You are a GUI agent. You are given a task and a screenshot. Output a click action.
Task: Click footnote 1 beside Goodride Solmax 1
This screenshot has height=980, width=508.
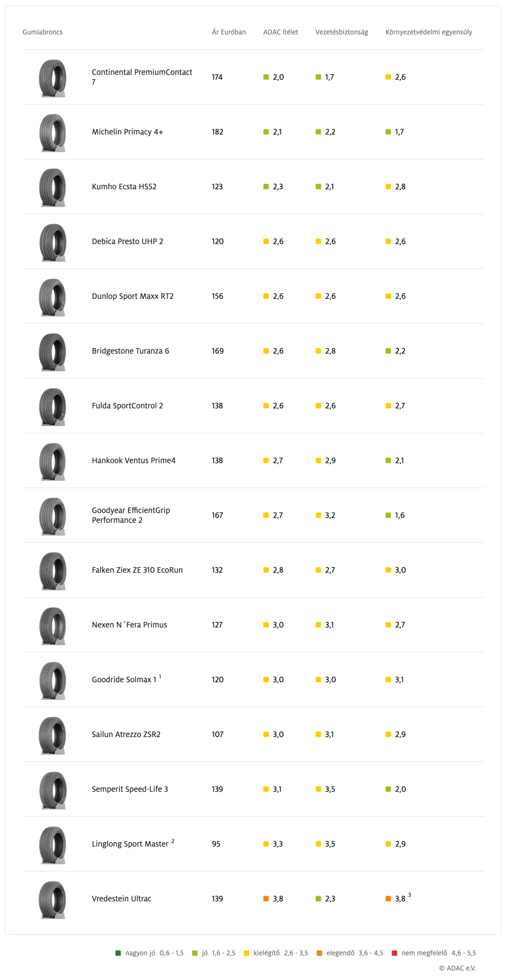(160, 676)
